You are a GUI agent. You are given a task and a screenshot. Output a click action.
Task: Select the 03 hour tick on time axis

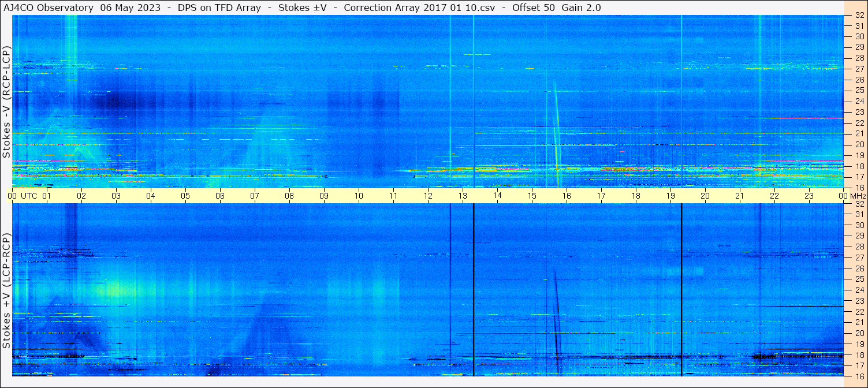[116, 196]
